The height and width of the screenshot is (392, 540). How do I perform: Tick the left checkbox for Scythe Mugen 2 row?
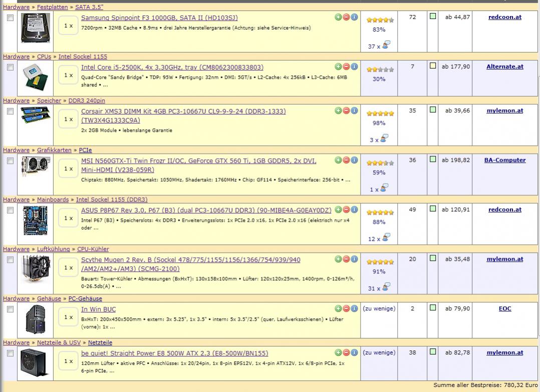11,260
